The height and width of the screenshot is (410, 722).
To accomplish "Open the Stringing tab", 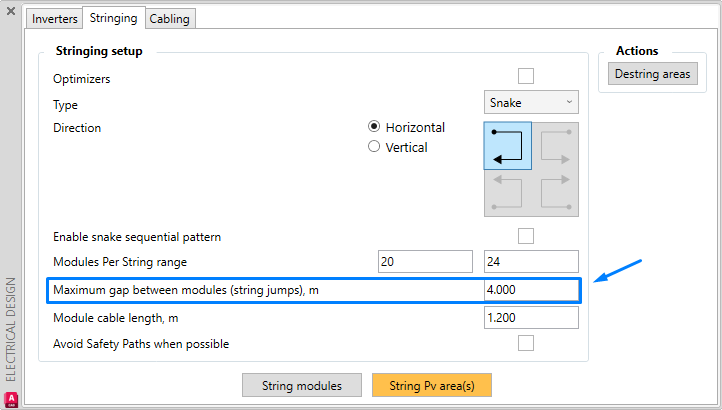I will pos(113,18).
